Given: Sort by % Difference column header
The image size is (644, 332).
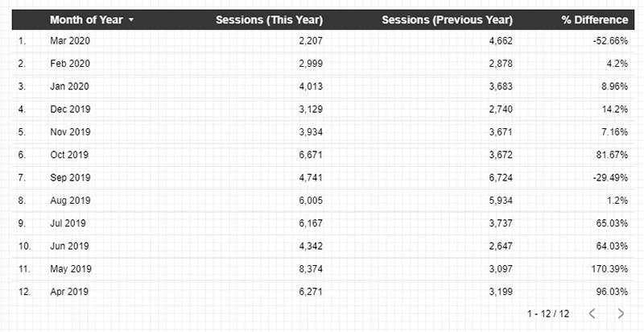Looking at the screenshot, I should pos(595,19).
